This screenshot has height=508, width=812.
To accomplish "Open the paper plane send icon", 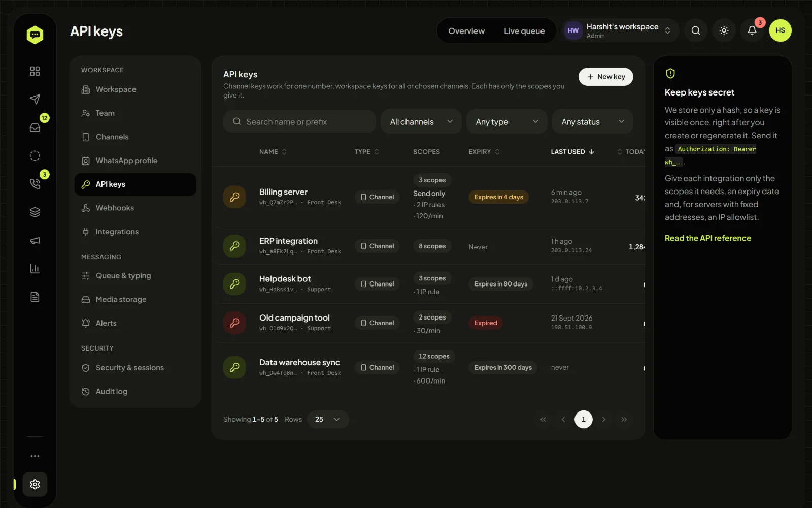I will point(35,99).
